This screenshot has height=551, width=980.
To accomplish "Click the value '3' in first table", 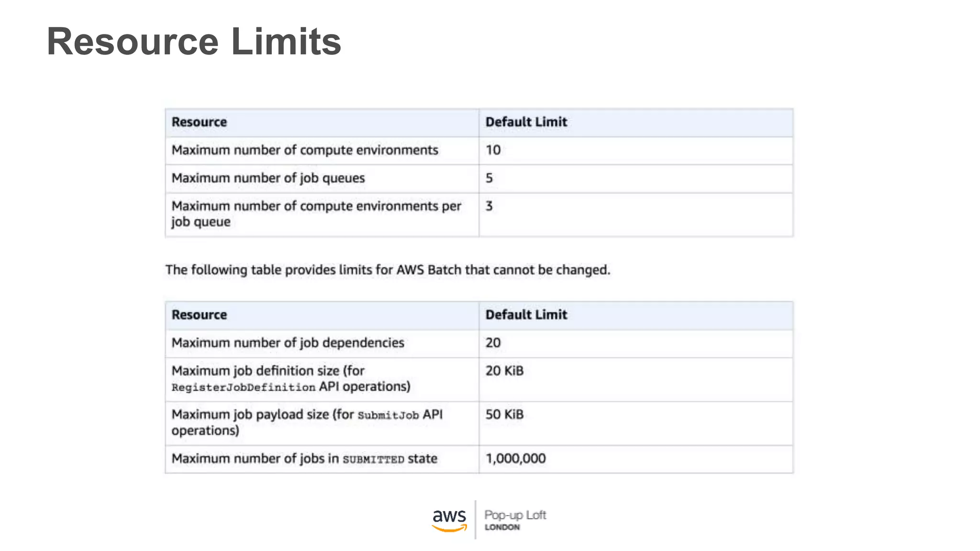I will [489, 206].
